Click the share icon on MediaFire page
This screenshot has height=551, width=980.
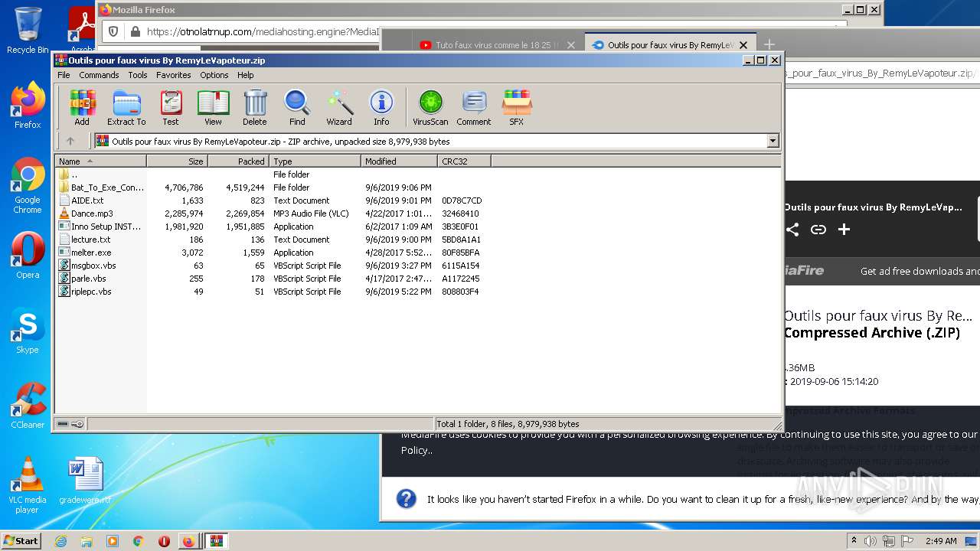(792, 230)
